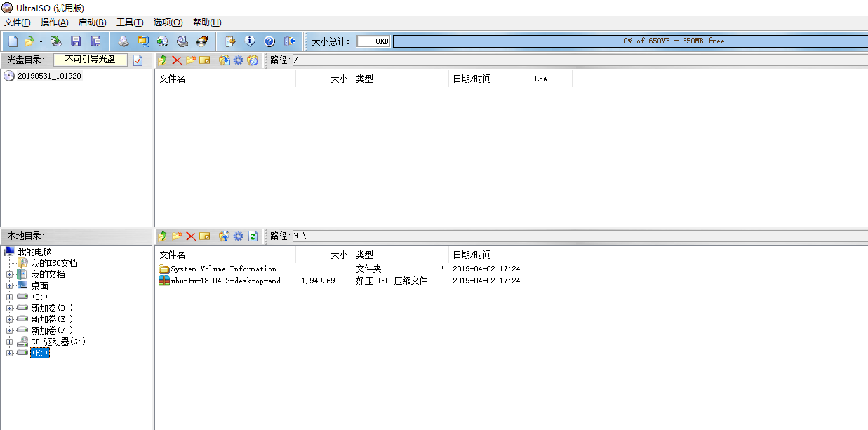Click the image pane 路径 path field
868x430 pixels.
580,60
